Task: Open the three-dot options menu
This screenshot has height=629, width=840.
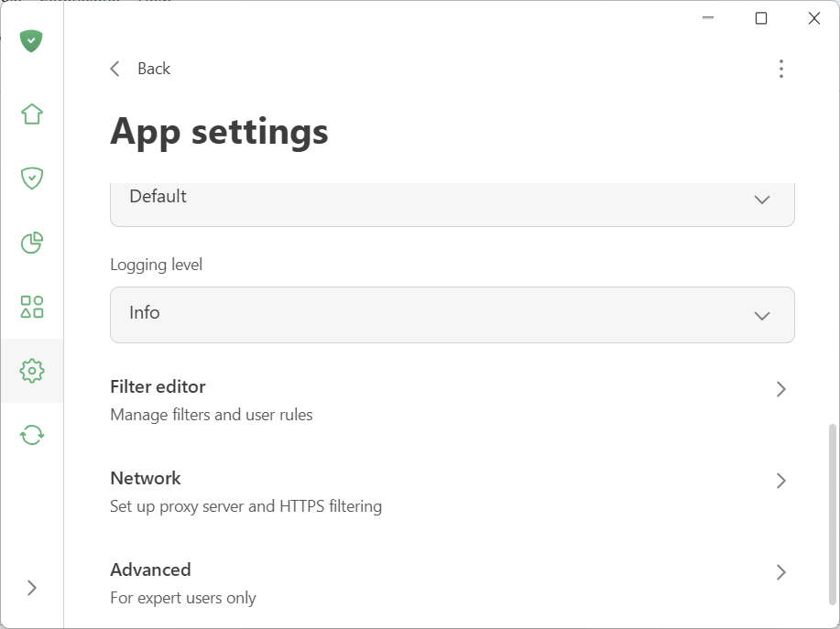Action: click(781, 68)
